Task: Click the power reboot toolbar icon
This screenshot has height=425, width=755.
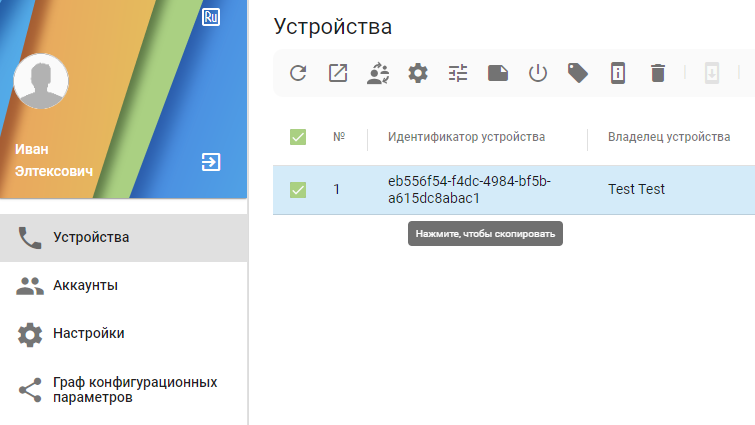Action: (x=538, y=74)
